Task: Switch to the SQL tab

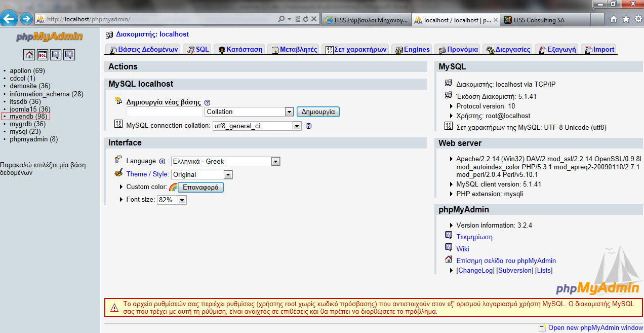Action: pyautogui.click(x=197, y=49)
